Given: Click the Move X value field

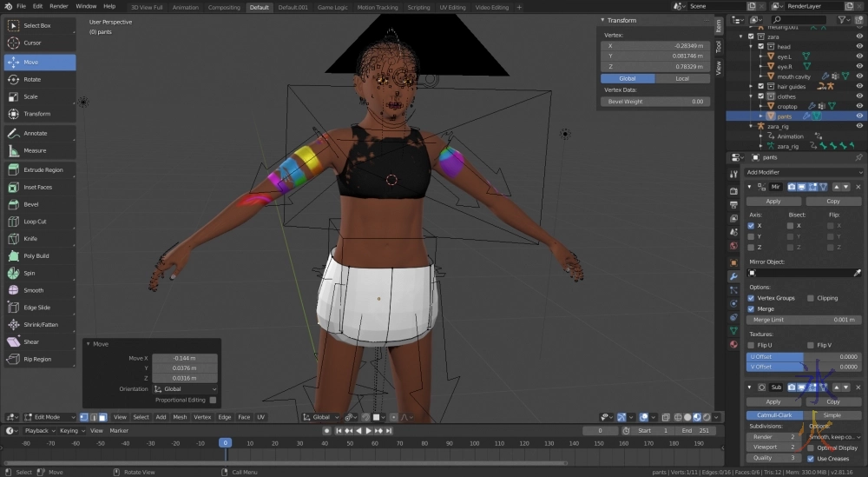Looking at the screenshot, I should [x=184, y=358].
